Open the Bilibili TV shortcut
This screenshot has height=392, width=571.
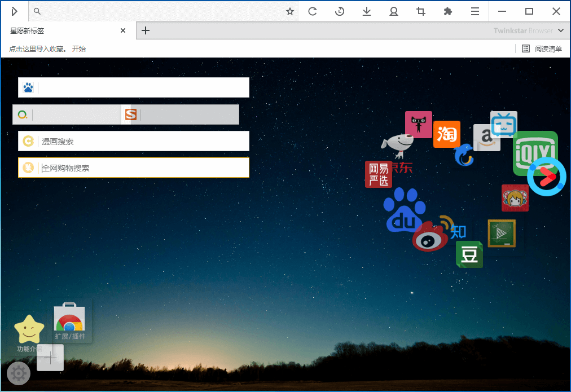tap(504, 124)
